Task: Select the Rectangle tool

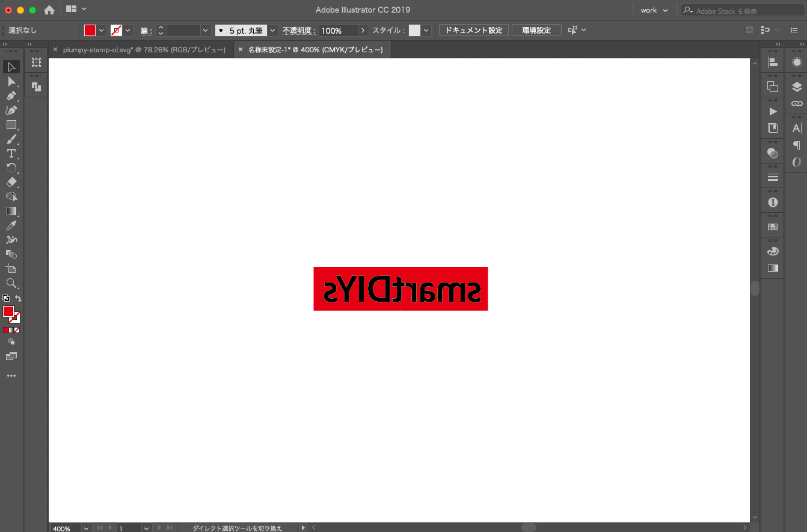Action: coord(11,124)
